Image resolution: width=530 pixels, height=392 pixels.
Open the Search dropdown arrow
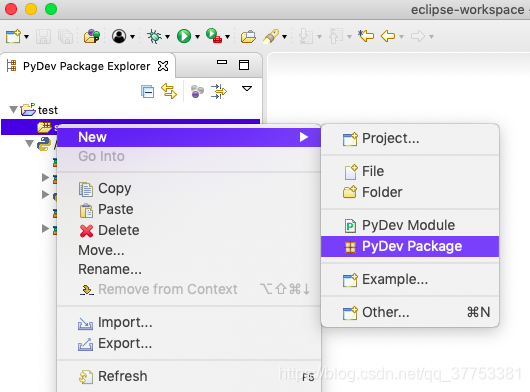pyautogui.click(x=285, y=36)
